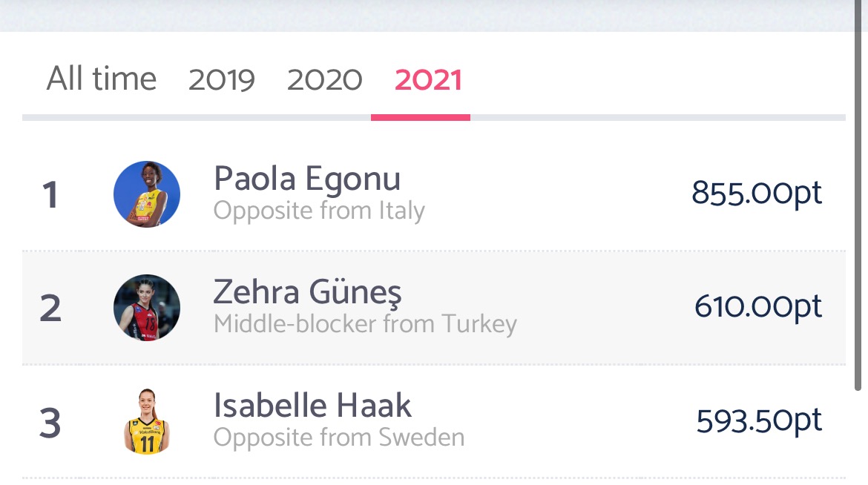Select rank number 2 in the list
The height and width of the screenshot is (485, 868).
tap(50, 309)
